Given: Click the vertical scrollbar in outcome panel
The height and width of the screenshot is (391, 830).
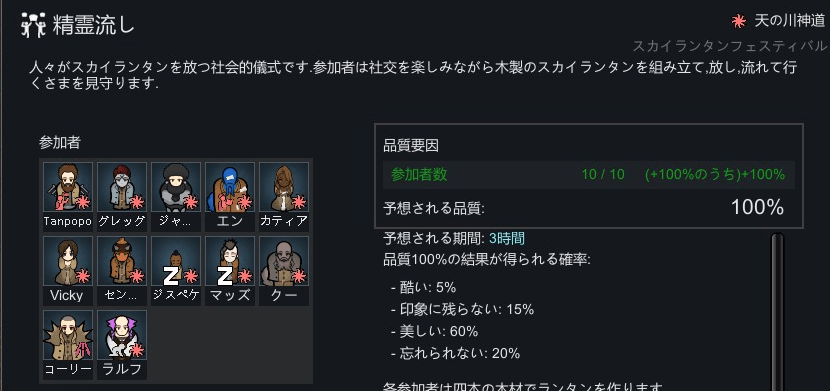Looking at the screenshot, I should click(777, 312).
